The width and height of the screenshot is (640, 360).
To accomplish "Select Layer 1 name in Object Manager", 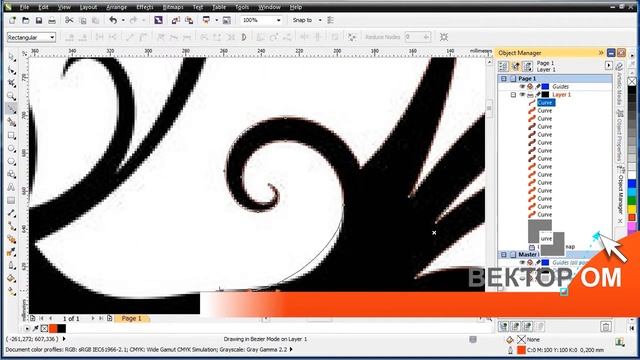I will 562,95.
